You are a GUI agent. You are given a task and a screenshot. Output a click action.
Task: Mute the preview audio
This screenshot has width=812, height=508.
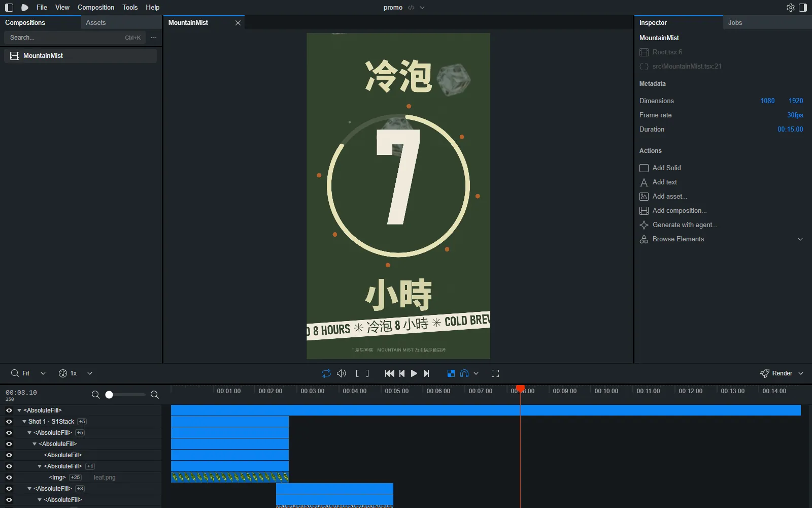(x=342, y=373)
